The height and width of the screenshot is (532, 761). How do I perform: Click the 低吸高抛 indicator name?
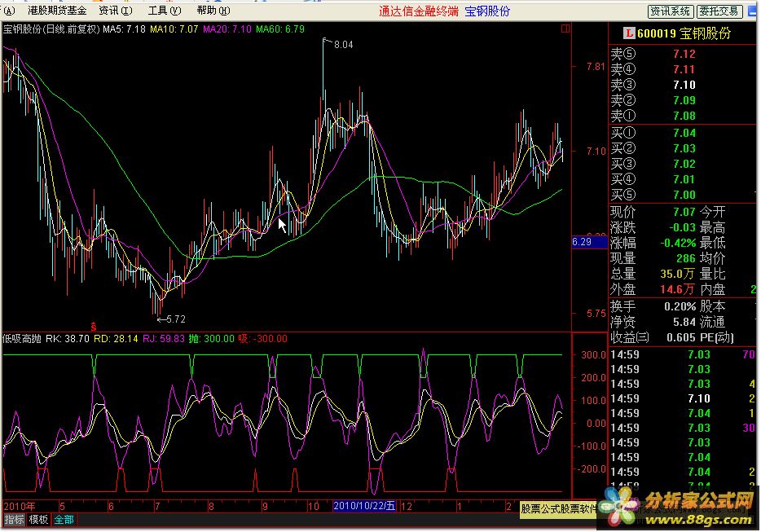pyautogui.click(x=22, y=338)
